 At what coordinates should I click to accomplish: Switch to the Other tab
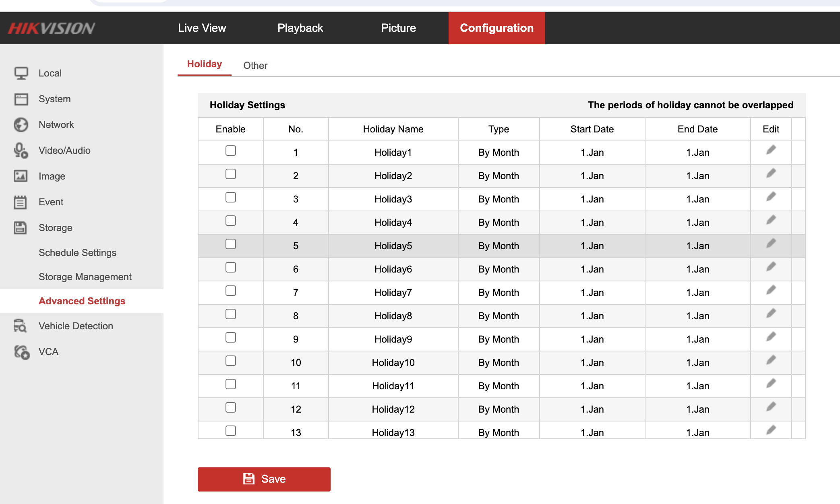[x=255, y=66]
